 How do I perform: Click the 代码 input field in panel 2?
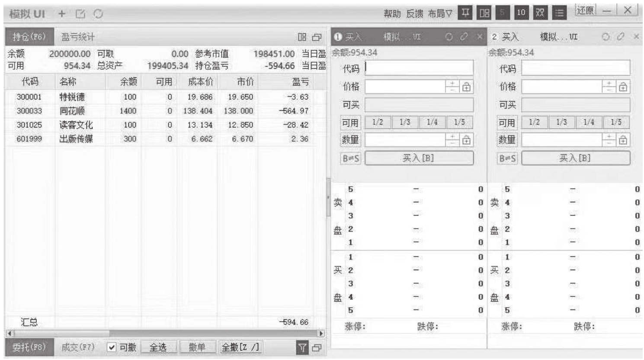[x=576, y=68]
